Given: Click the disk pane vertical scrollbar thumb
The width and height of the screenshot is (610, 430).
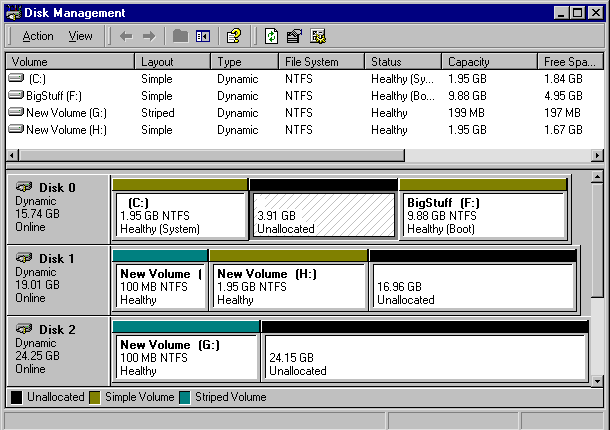Looking at the screenshot, I should coord(597,241).
